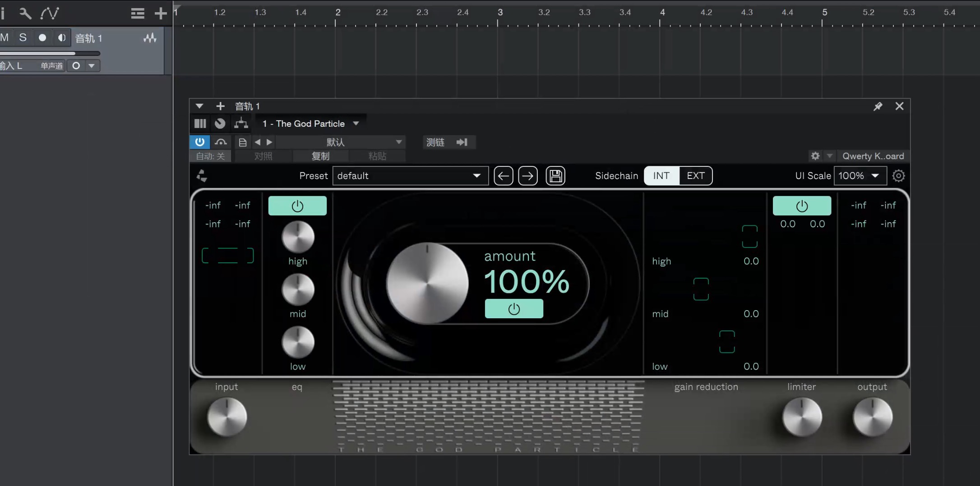This screenshot has height=486, width=980.
Task: Add a new track with plus icon
Action: 160,14
